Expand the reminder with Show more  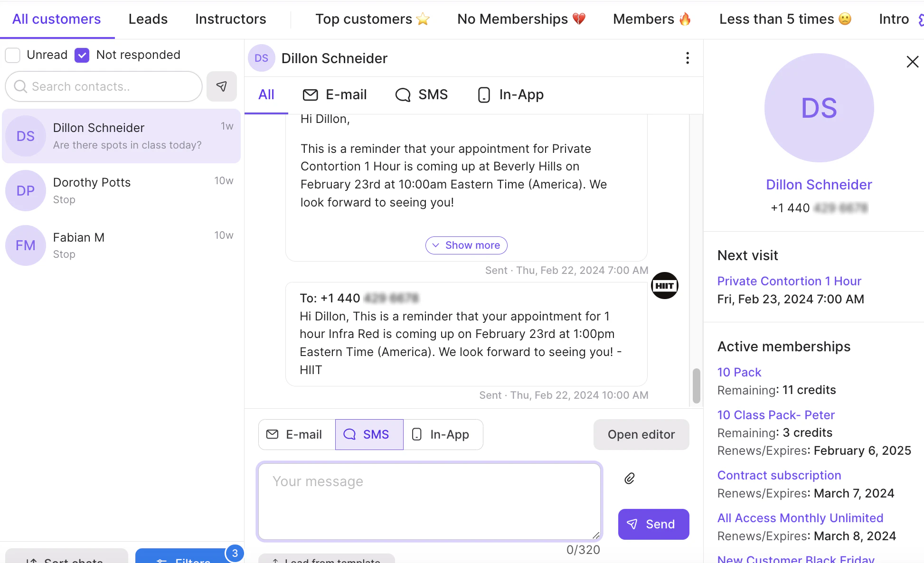pyautogui.click(x=466, y=245)
